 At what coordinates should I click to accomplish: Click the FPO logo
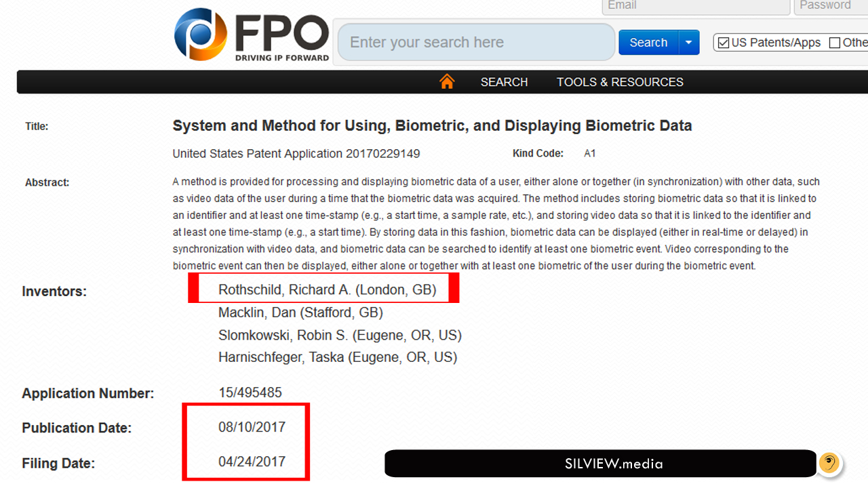point(252,35)
